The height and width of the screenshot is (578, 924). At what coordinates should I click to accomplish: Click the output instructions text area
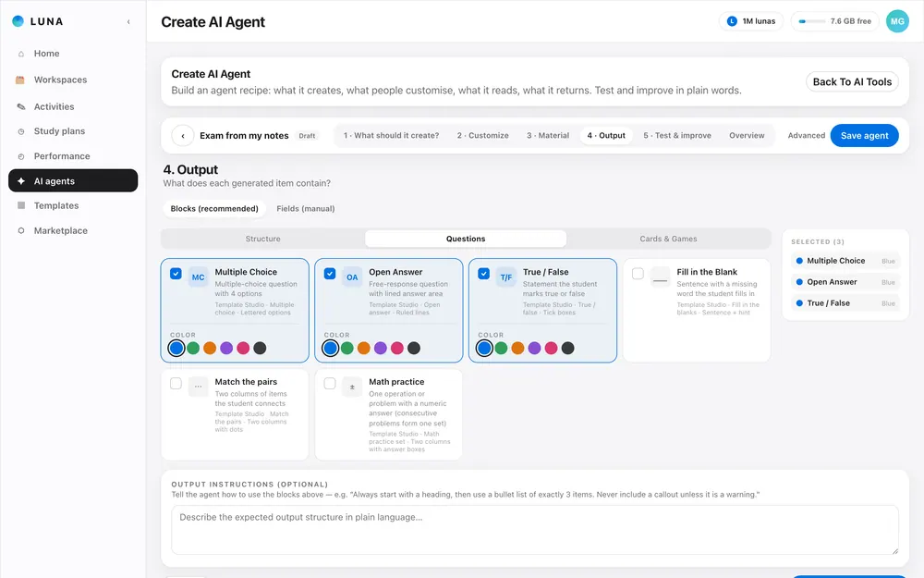[x=534, y=530]
